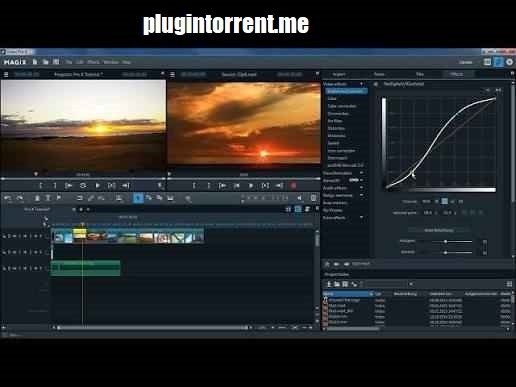Adjust the Contrast slider handle

click(445, 252)
